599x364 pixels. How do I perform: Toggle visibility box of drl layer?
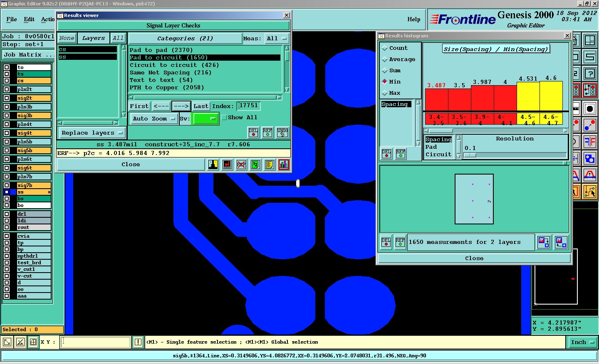[7, 214]
